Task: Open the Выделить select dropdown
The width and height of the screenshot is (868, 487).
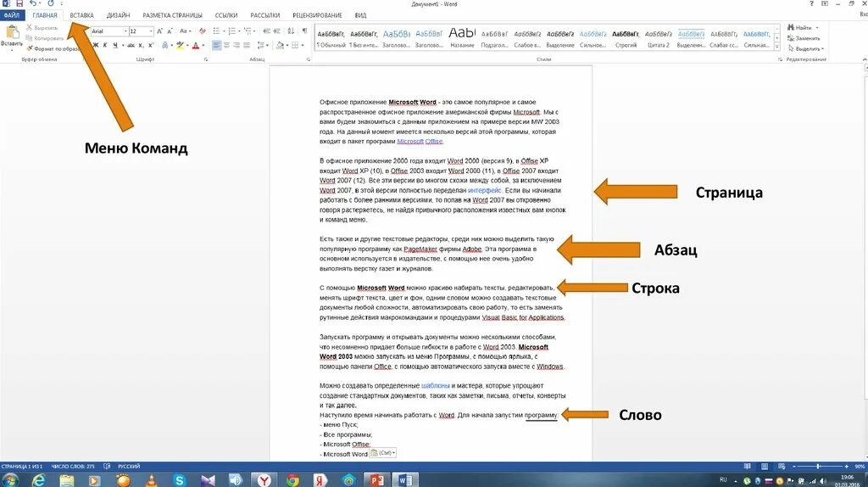Action: click(805, 48)
